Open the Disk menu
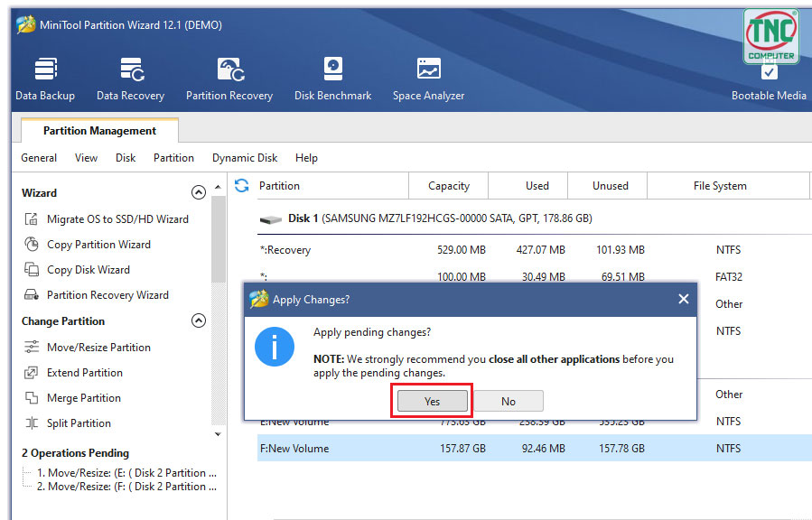812x520 pixels. (126, 158)
